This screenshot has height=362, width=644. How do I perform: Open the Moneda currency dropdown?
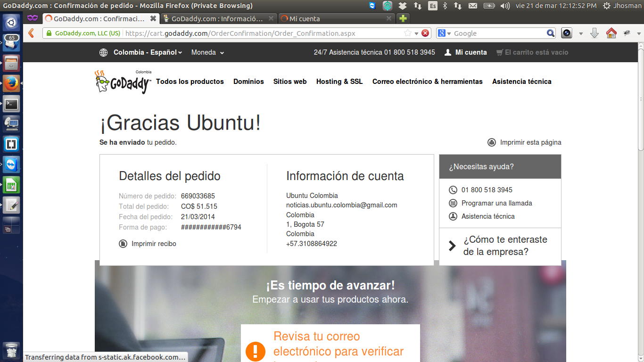pos(207,52)
